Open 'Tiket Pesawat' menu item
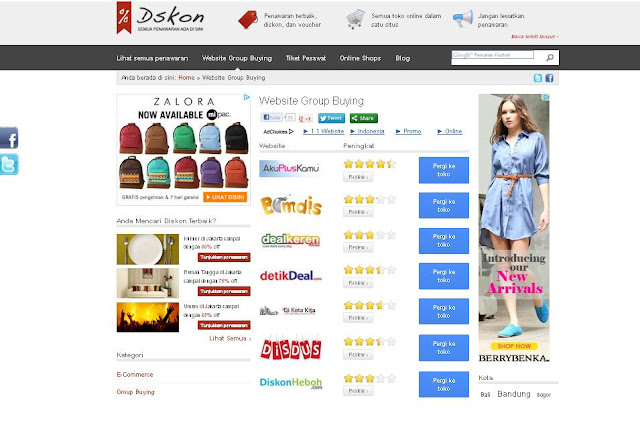Screen dimensions: 640x429 click(306, 58)
